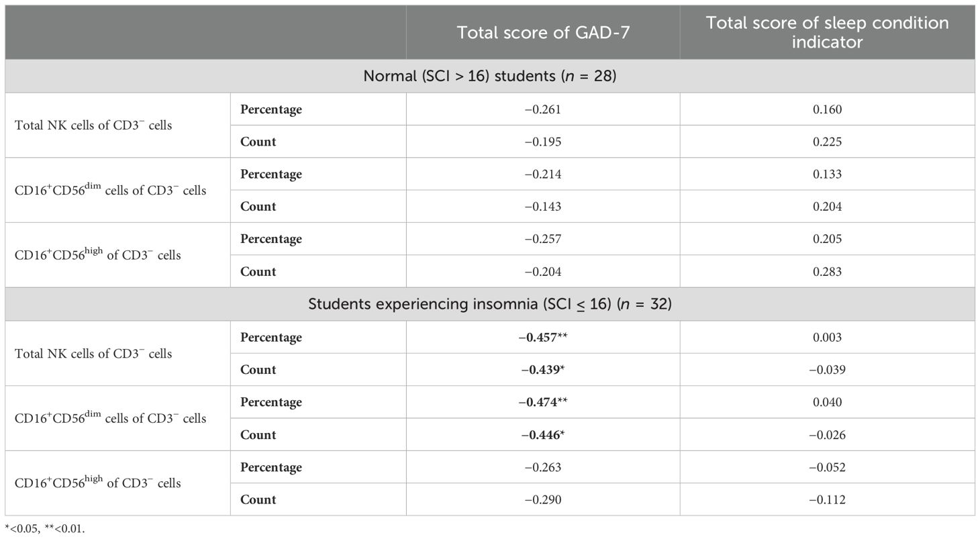Select the 0.003 value cell
The height and width of the screenshot is (539, 980).
(827, 337)
